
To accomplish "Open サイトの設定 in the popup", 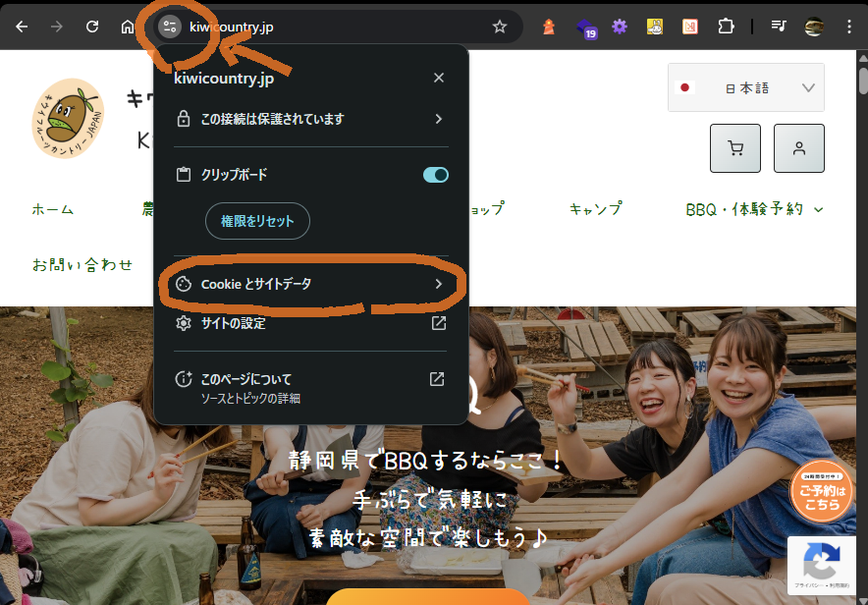I will pyautogui.click(x=309, y=323).
